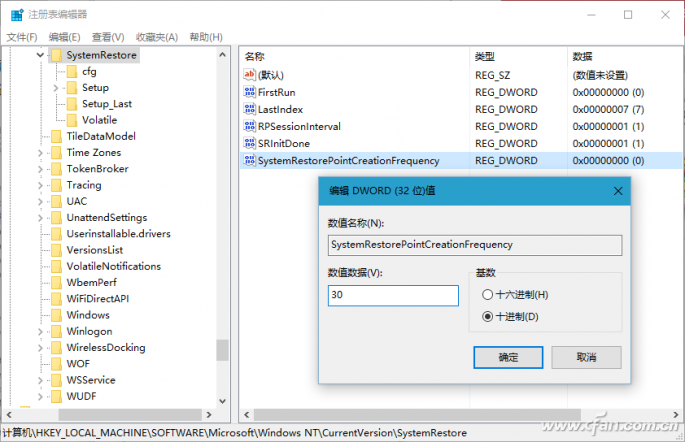685x442 pixels.
Task: Click the tree pane vertical scrollbar thumb
Action: [222, 350]
